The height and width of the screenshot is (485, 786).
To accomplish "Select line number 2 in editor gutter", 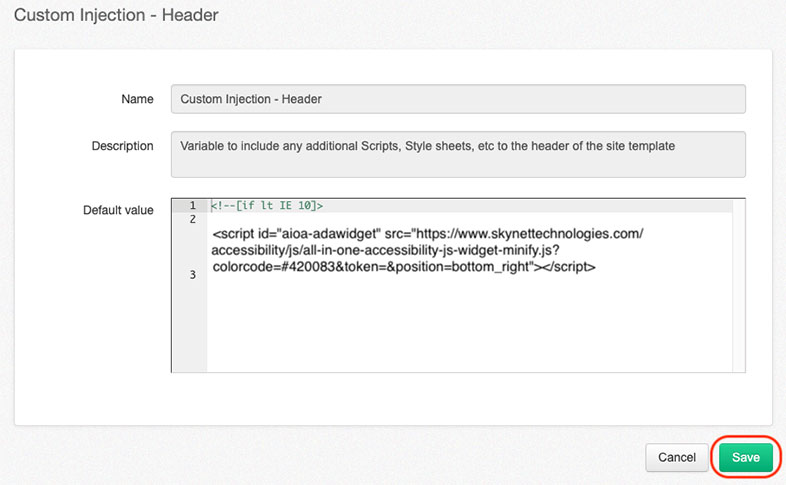I will [191, 219].
